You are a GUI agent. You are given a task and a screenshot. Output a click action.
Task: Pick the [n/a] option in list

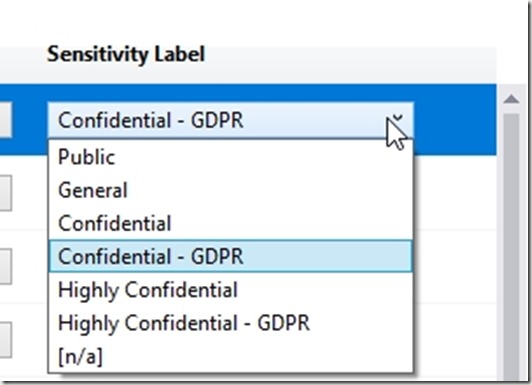click(231, 356)
